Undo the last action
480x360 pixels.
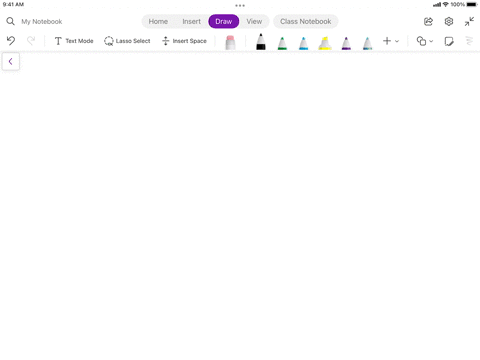11,41
